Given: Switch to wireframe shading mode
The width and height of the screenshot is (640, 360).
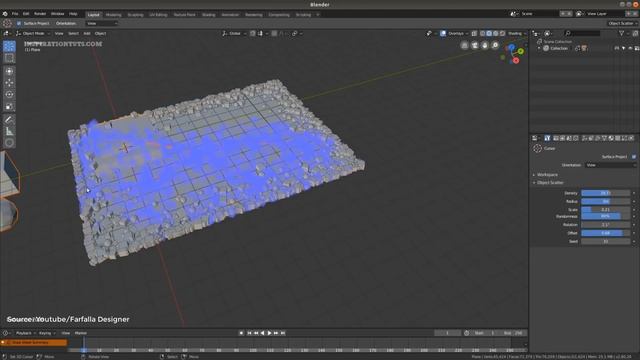Looking at the screenshot, I should (482, 33).
